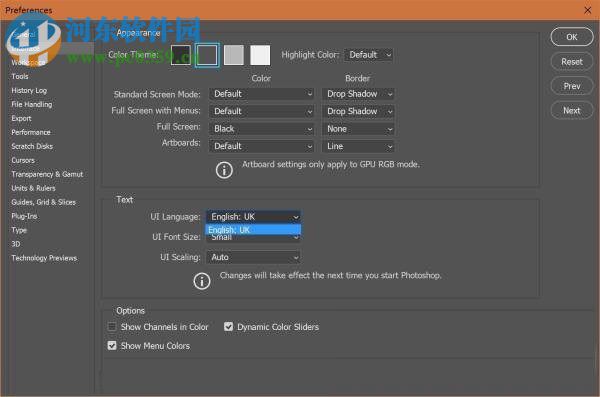This screenshot has height=397, width=600.
Task: Open the File Handling preferences category
Action: coord(32,105)
